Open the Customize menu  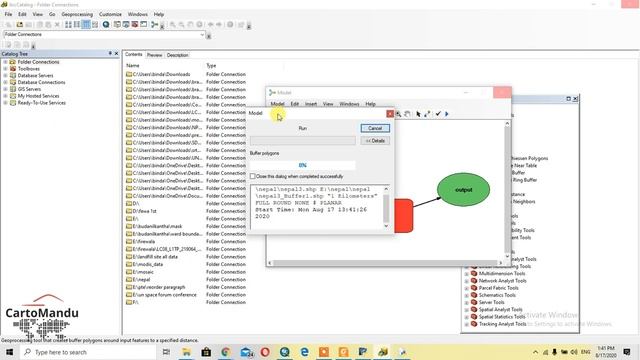click(110, 14)
